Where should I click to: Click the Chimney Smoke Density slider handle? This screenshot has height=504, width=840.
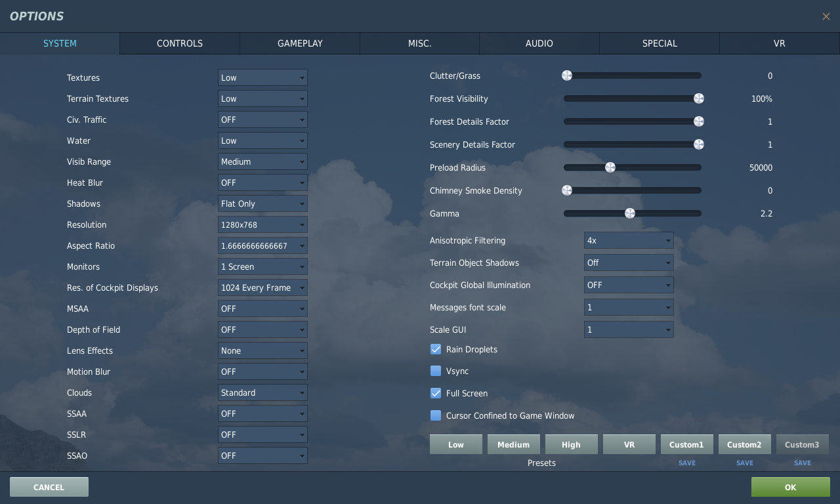[567, 190]
